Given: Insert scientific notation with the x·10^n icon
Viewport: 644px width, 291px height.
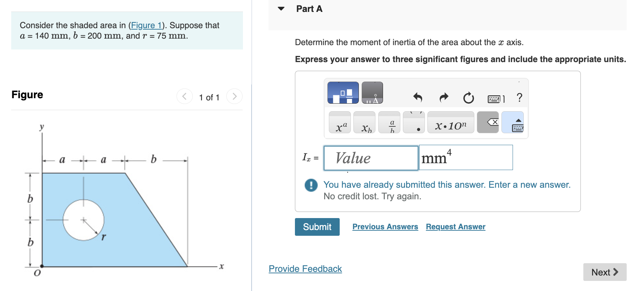Looking at the screenshot, I should click(x=451, y=123).
